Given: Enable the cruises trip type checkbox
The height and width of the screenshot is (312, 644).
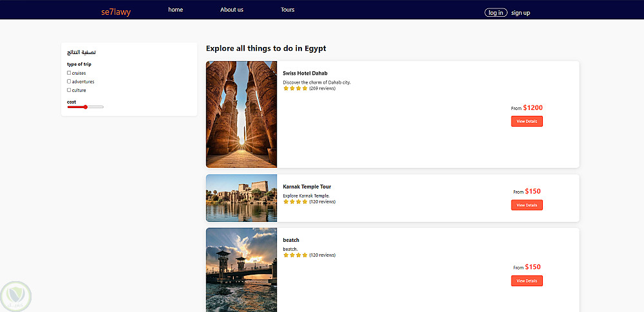Looking at the screenshot, I should click(x=69, y=73).
